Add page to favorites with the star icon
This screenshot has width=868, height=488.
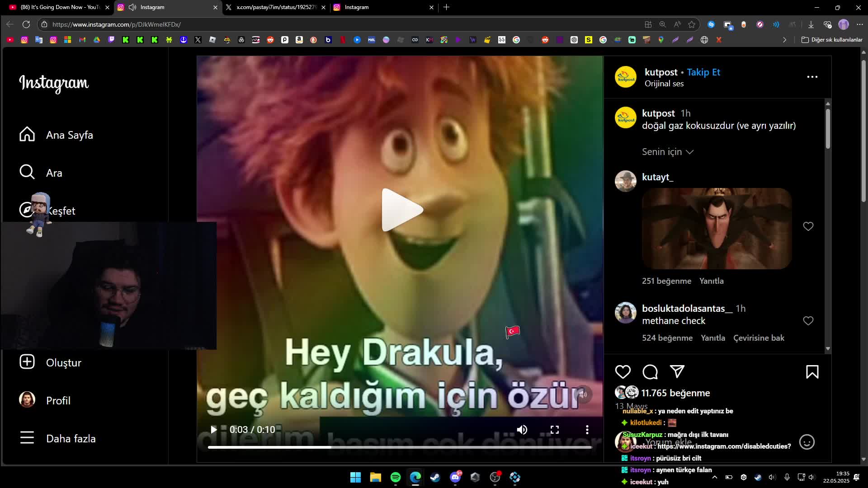[x=692, y=24]
